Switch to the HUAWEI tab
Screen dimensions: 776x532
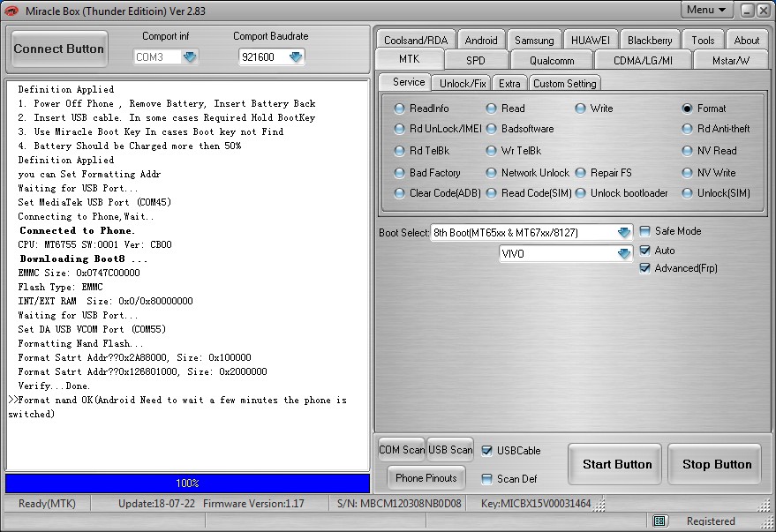(x=591, y=40)
